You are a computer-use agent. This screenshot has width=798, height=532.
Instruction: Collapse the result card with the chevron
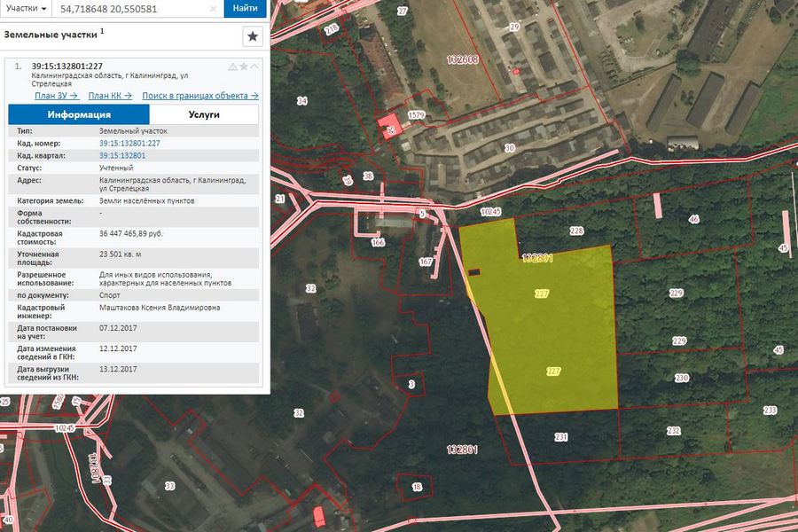tap(255, 66)
